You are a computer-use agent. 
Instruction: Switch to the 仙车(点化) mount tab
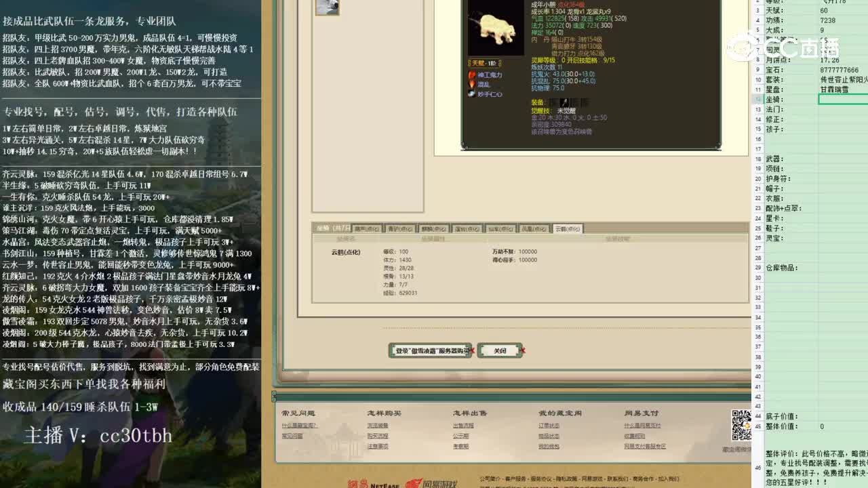click(x=500, y=228)
